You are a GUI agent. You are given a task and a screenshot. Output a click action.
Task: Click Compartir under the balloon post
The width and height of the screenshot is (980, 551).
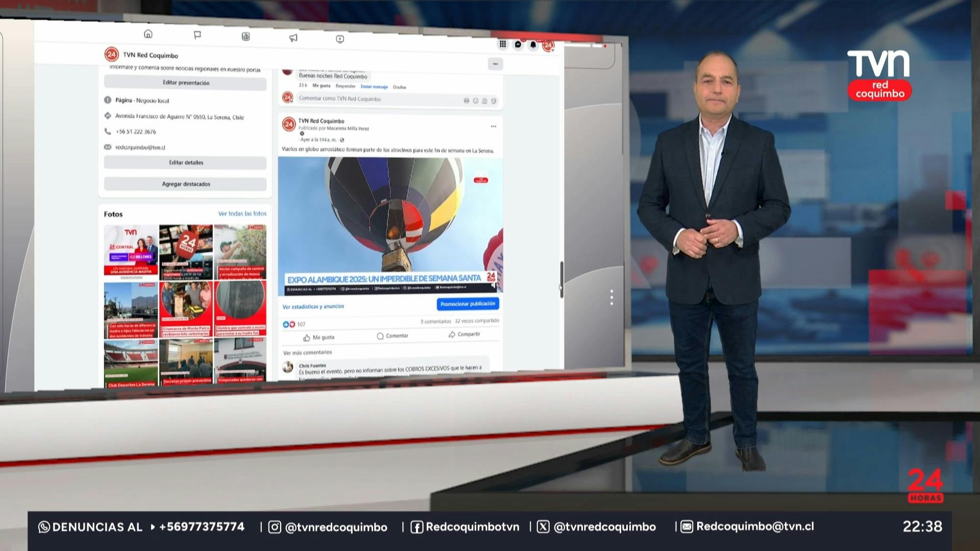(464, 334)
